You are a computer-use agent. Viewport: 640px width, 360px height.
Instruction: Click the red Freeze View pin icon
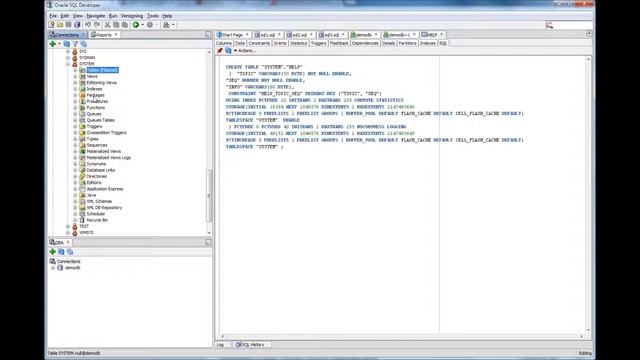coord(220,51)
